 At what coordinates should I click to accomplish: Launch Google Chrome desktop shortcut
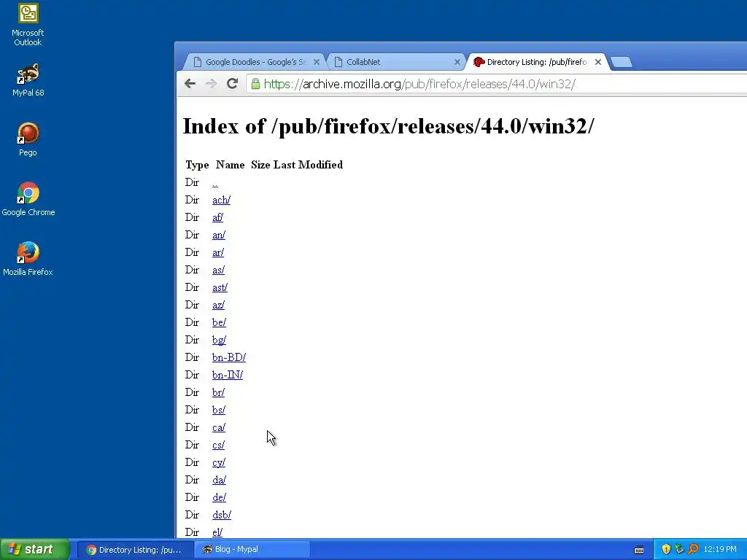28,199
